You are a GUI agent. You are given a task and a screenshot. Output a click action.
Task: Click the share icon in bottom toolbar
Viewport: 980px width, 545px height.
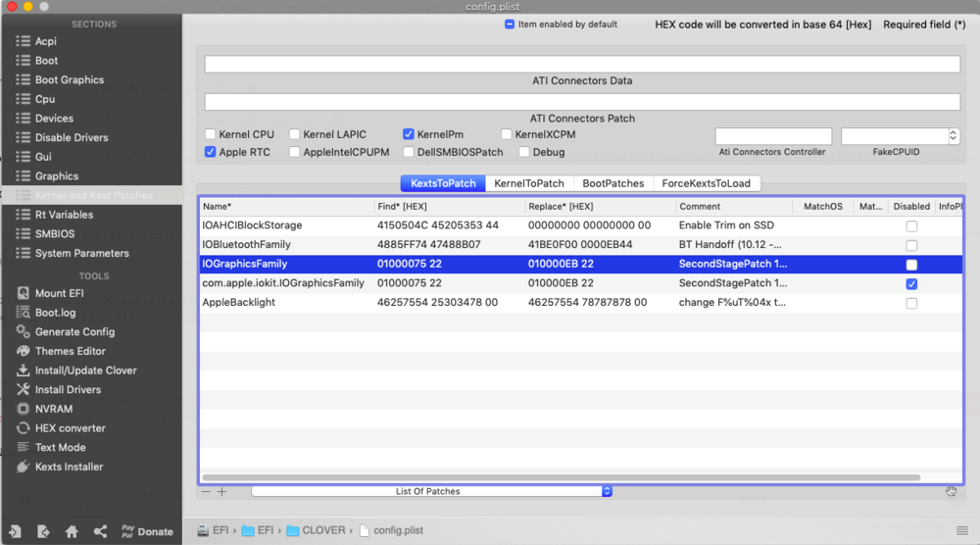(x=100, y=531)
